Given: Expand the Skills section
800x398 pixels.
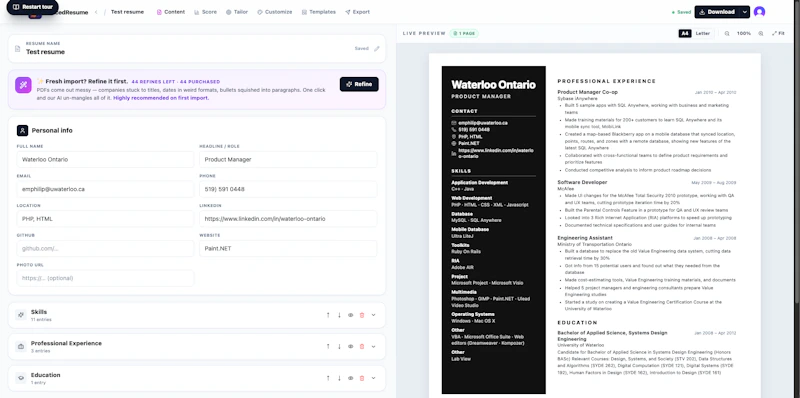Looking at the screenshot, I should pyautogui.click(x=373, y=315).
